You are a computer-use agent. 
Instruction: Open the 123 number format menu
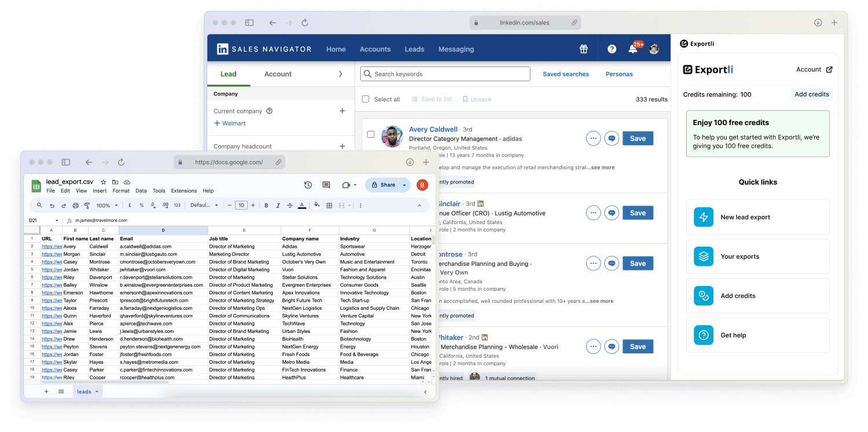pyautogui.click(x=177, y=205)
